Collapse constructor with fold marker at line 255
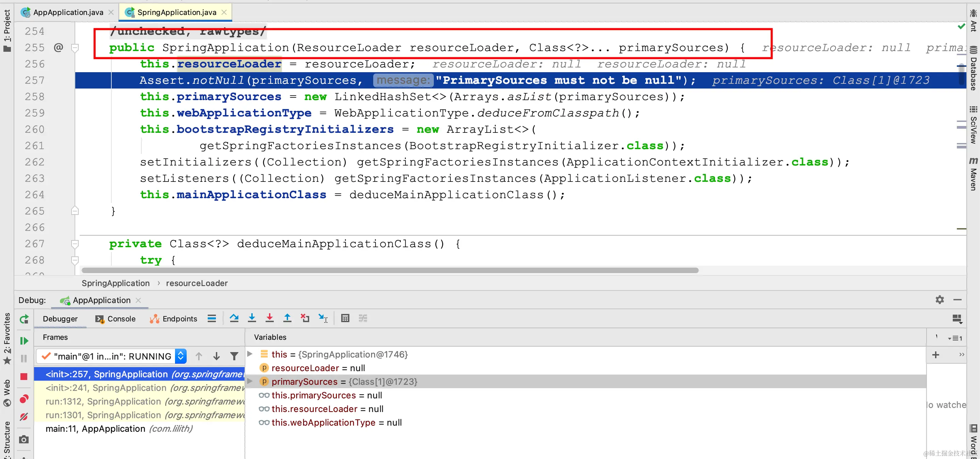The width and height of the screenshot is (980, 459). [75, 48]
